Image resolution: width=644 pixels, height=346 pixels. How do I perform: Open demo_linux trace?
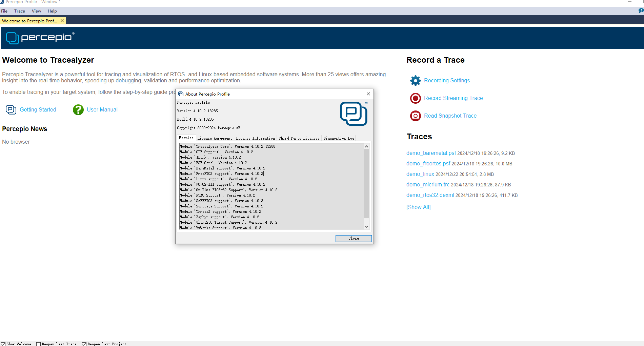pyautogui.click(x=420, y=174)
